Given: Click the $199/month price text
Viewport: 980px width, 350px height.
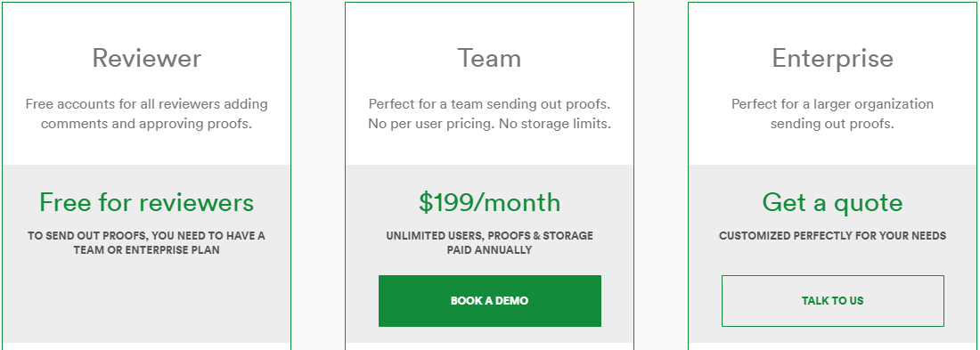Looking at the screenshot, I should coord(489,202).
